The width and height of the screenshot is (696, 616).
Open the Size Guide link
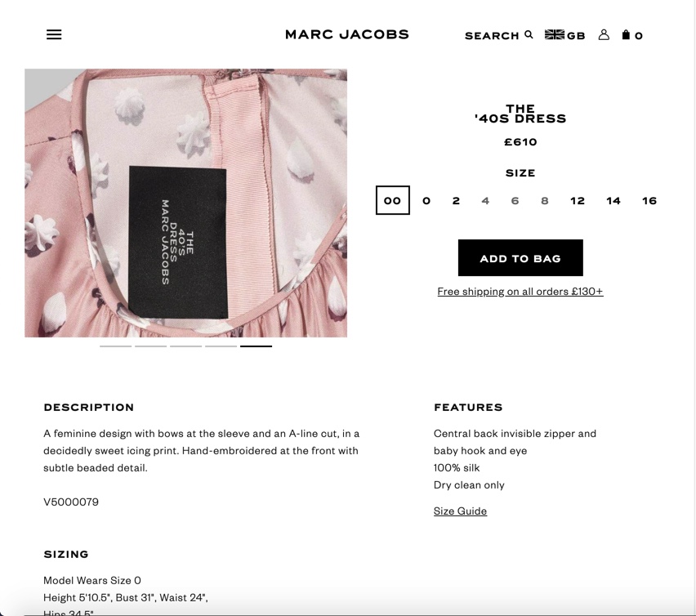pos(460,511)
